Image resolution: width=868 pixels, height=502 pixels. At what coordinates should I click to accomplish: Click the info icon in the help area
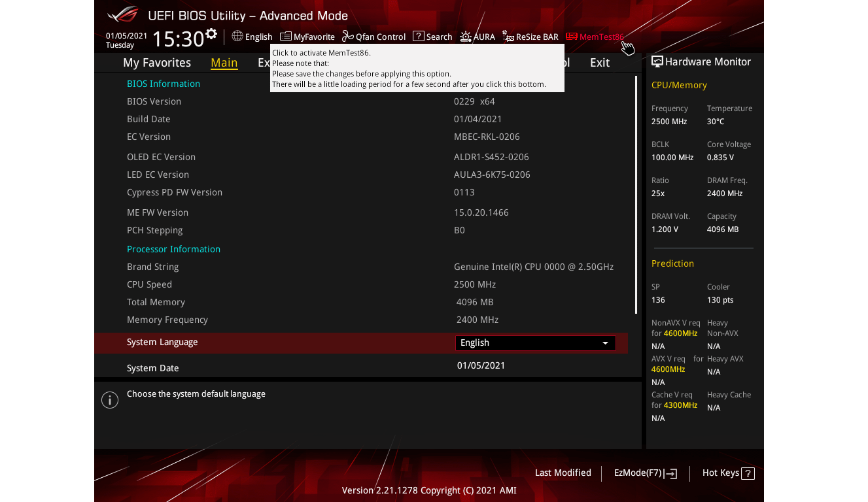[x=110, y=400]
